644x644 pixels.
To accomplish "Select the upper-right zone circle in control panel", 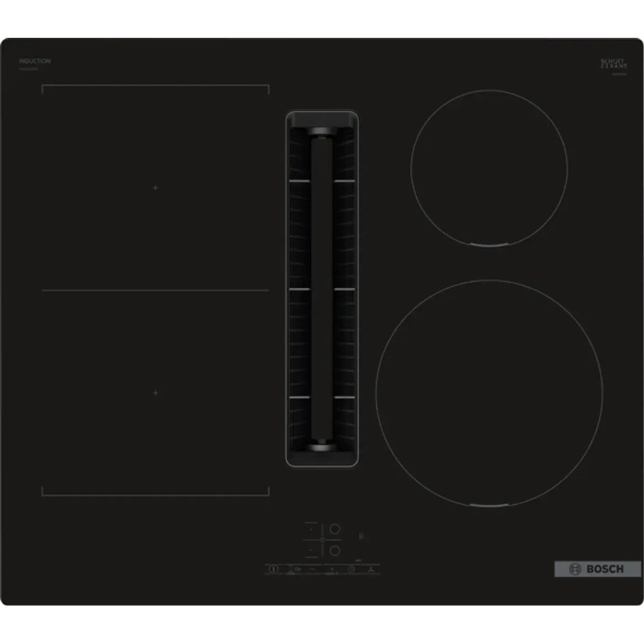I will point(335,529).
